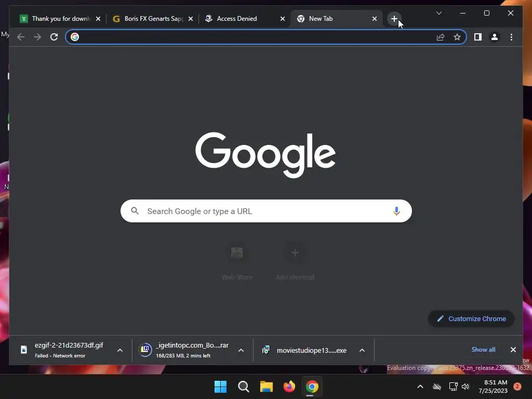Open File Explorer from the taskbar

(267, 387)
